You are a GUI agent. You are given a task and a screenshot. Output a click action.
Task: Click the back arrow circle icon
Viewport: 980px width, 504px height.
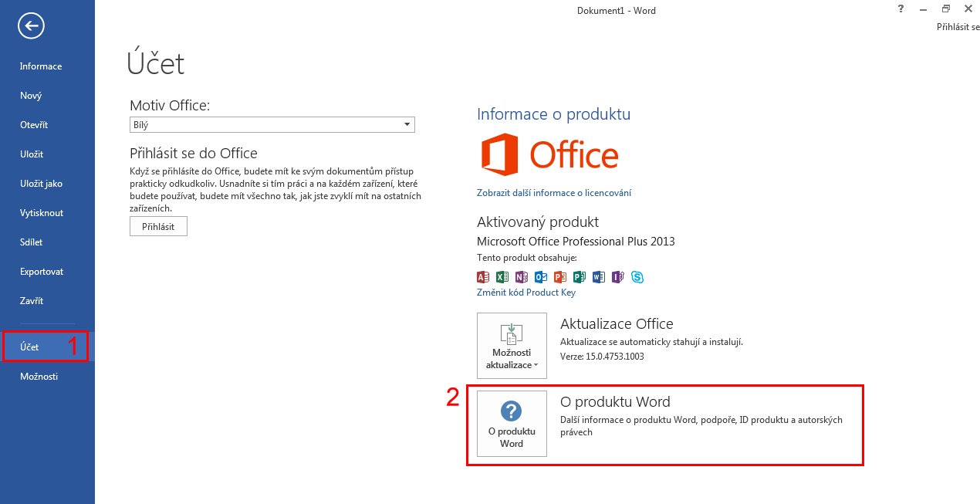click(32, 26)
